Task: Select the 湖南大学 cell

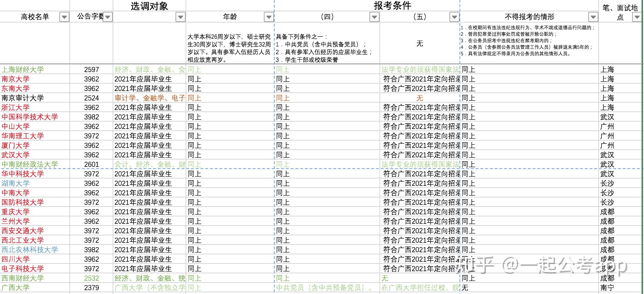Action: pos(35,183)
